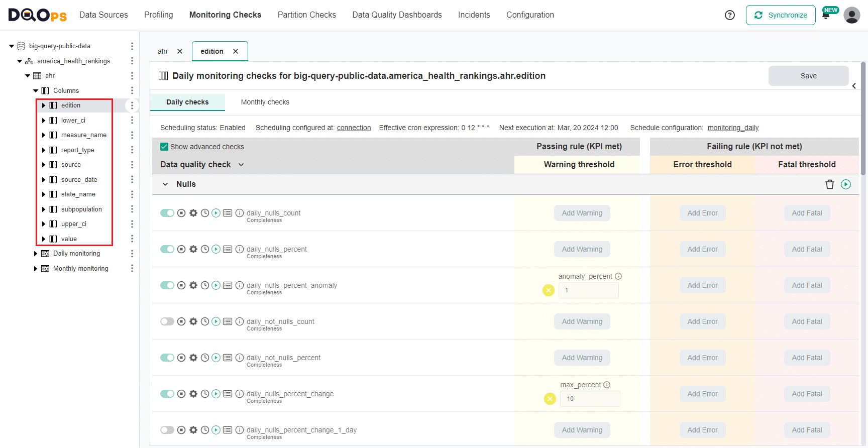Click the Synchronize button
Viewport: 868px width, 448px height.
click(781, 15)
